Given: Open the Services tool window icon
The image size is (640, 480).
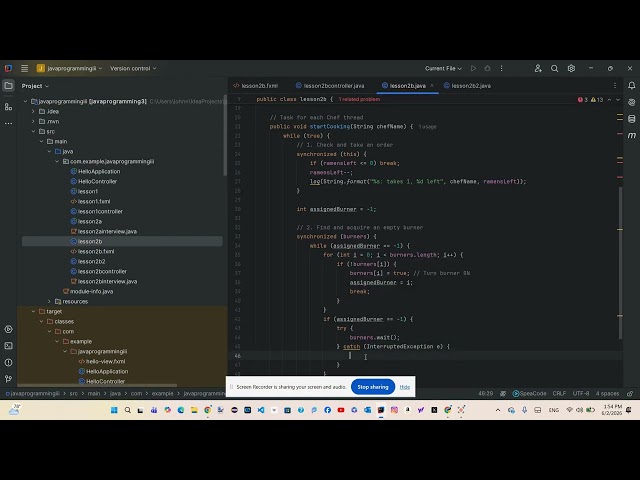Looking at the screenshot, I should coord(9,329).
